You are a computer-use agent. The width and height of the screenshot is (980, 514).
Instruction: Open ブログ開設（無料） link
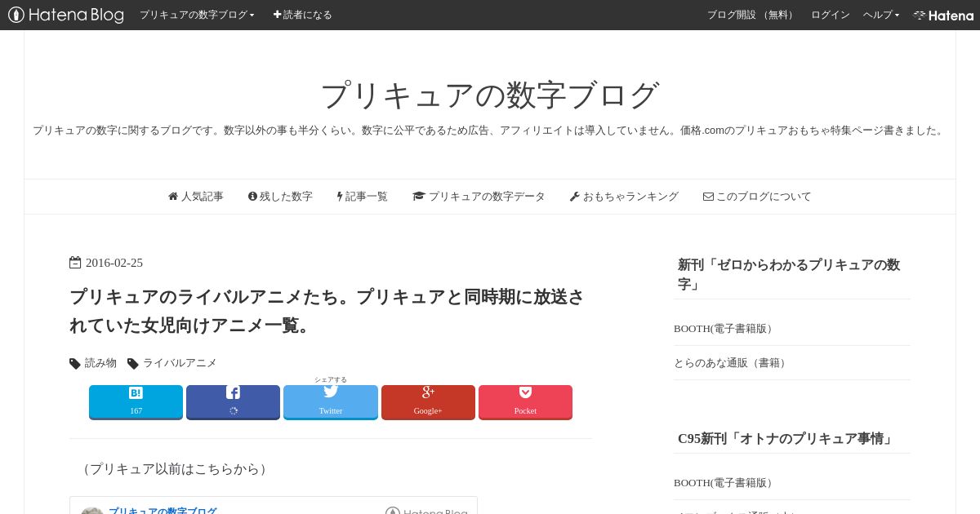pos(751,15)
